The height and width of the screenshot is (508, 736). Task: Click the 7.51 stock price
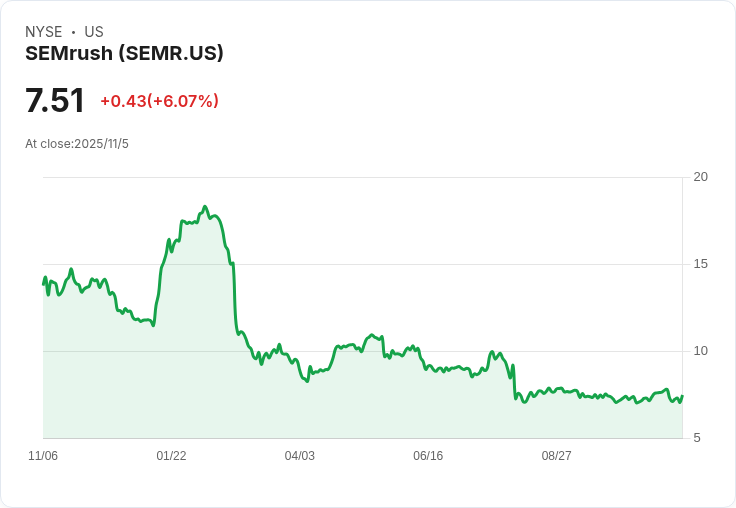[x=55, y=101]
